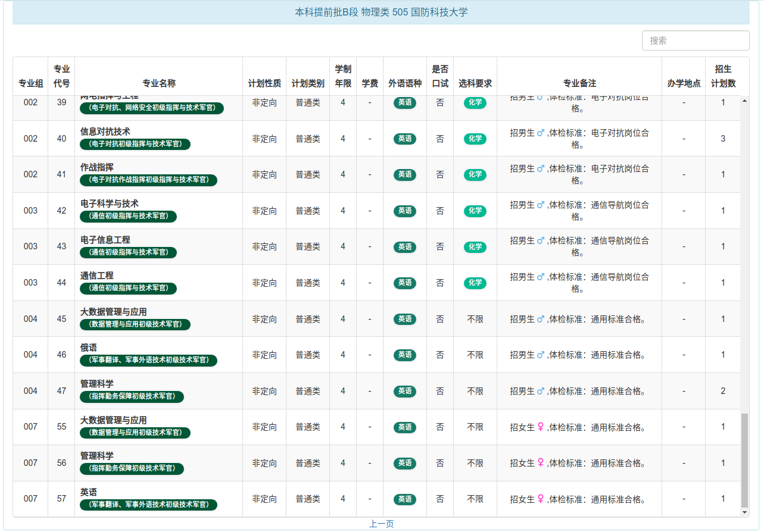Viewport: 764px width, 532px height.
Task: Click the male symbol icon in row 43
Action: 541,241
